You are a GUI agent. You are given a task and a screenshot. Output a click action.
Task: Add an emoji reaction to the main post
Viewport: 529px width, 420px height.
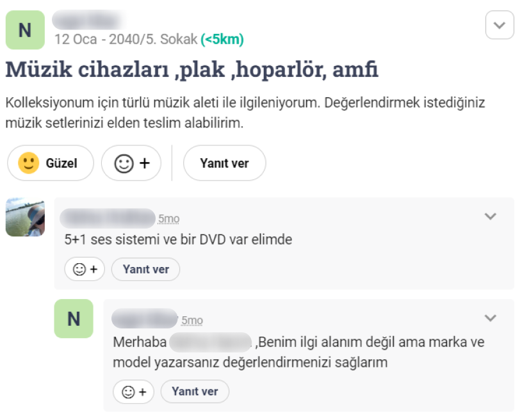click(x=131, y=163)
